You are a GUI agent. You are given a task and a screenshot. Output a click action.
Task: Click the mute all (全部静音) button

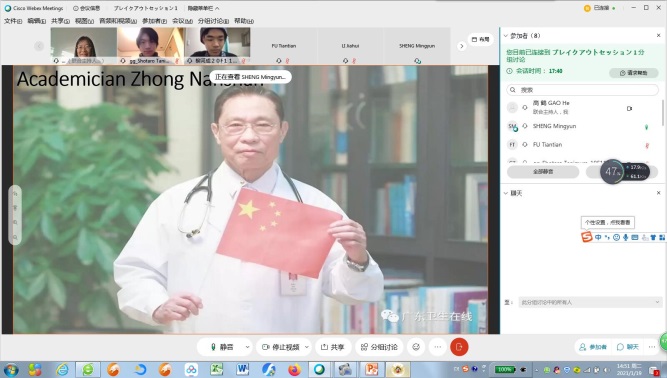(x=543, y=172)
